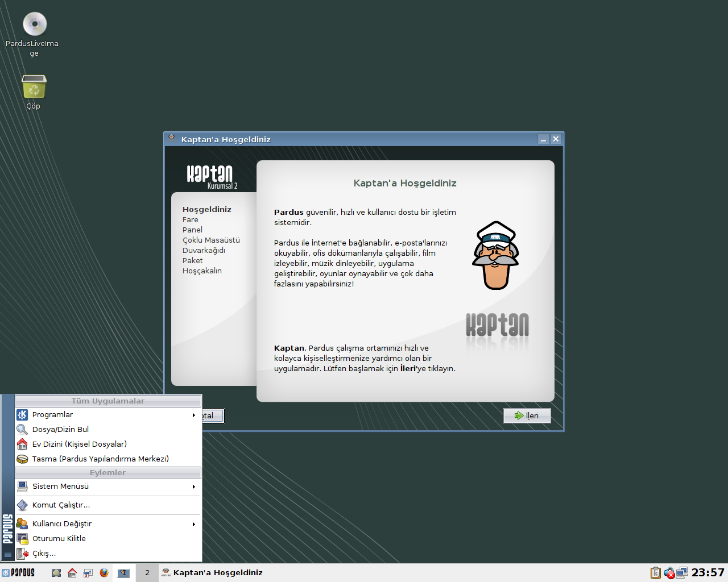Select Dosya/Dizin Bul search entry
Image resolution: width=728 pixels, height=582 pixels.
[108, 430]
